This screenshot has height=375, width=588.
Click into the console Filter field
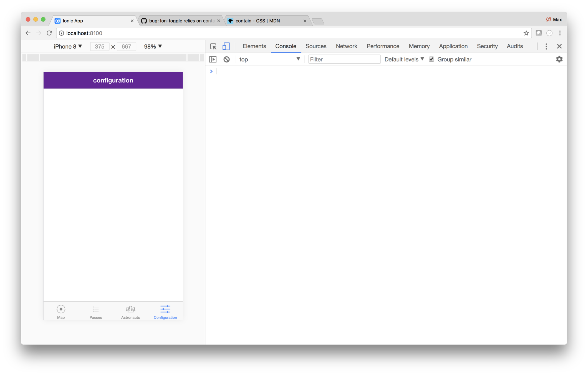tap(344, 59)
